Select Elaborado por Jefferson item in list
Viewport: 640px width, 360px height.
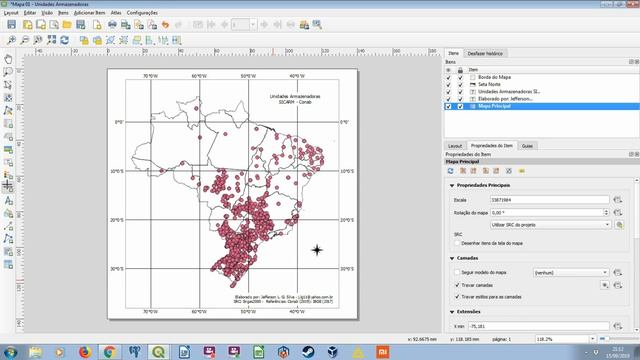coord(505,99)
